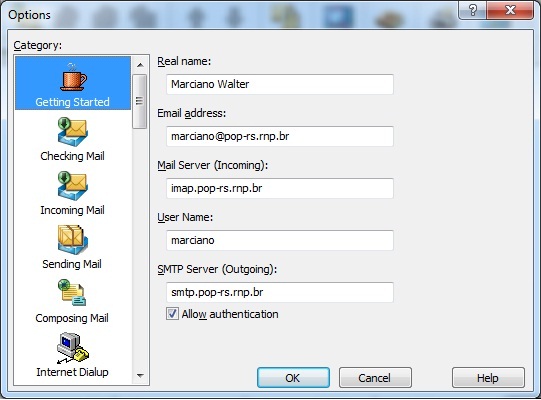
Task: Open the Checking Mail category icon
Action: (73, 131)
